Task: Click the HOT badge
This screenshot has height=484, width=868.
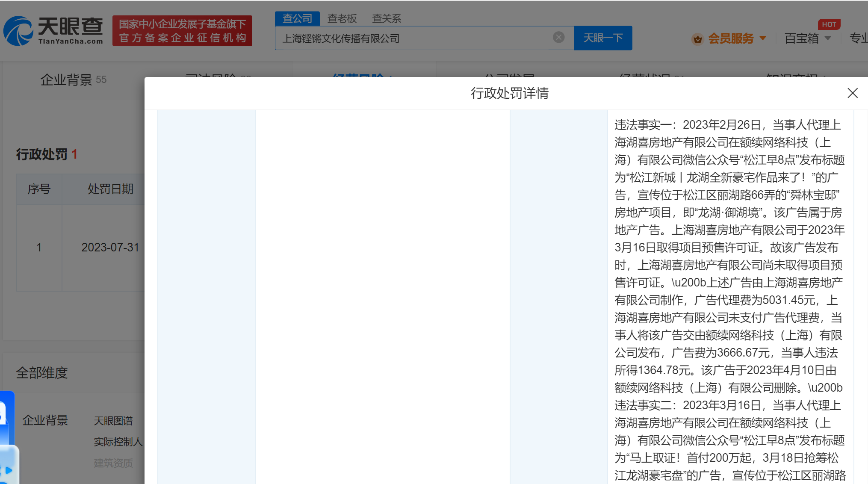Action: pyautogui.click(x=829, y=24)
